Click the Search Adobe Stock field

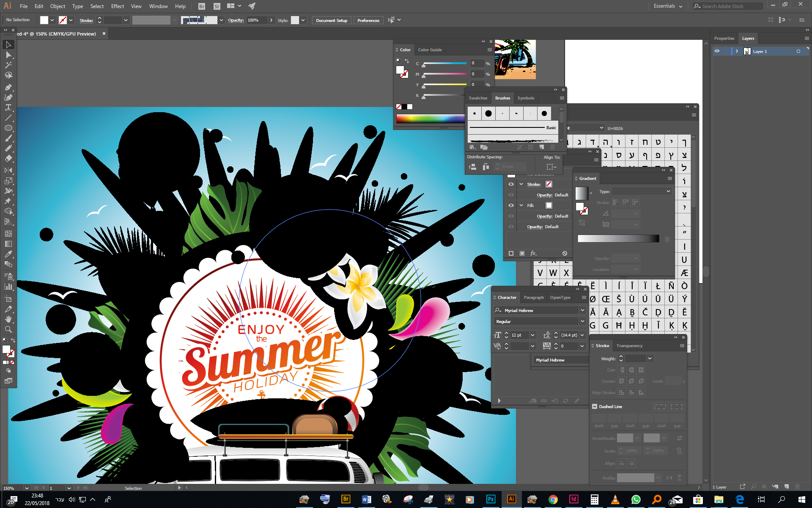pos(727,6)
